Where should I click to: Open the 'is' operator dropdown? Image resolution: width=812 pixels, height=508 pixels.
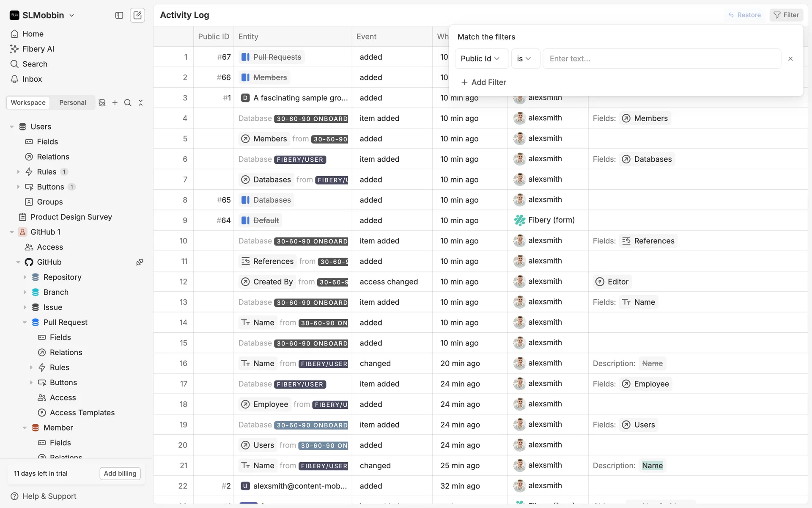pos(524,58)
